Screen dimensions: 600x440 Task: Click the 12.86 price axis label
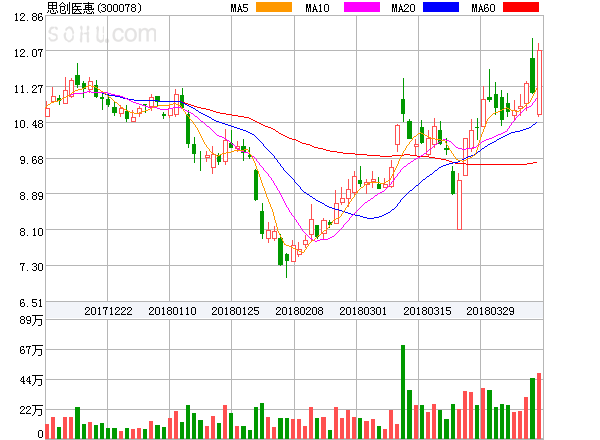(x=29, y=17)
